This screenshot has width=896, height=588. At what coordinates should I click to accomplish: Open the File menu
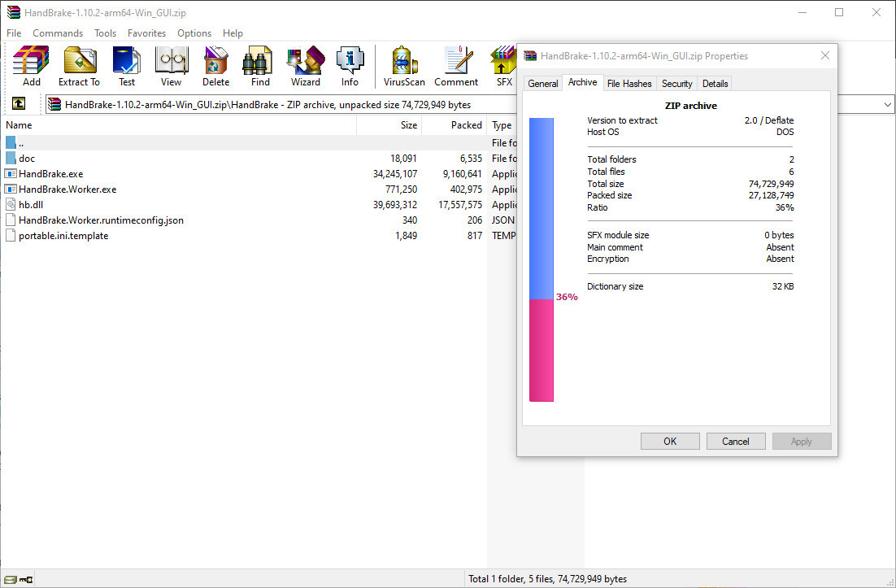coord(14,33)
